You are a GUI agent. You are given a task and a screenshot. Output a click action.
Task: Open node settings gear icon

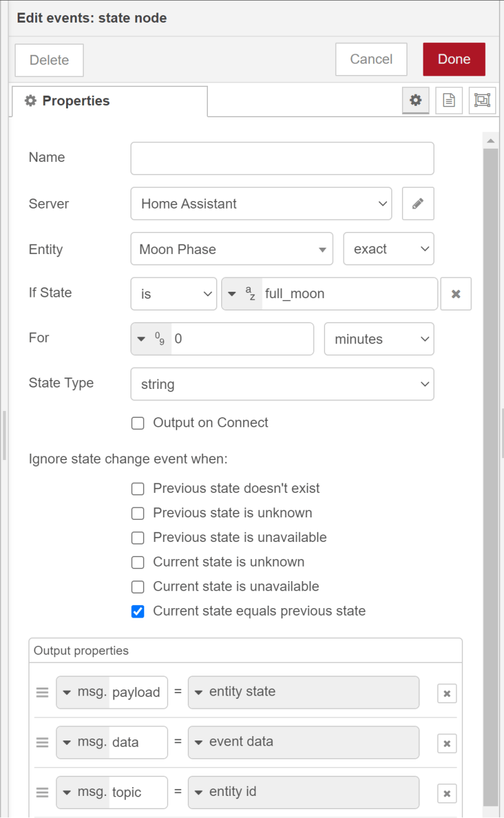tap(416, 101)
